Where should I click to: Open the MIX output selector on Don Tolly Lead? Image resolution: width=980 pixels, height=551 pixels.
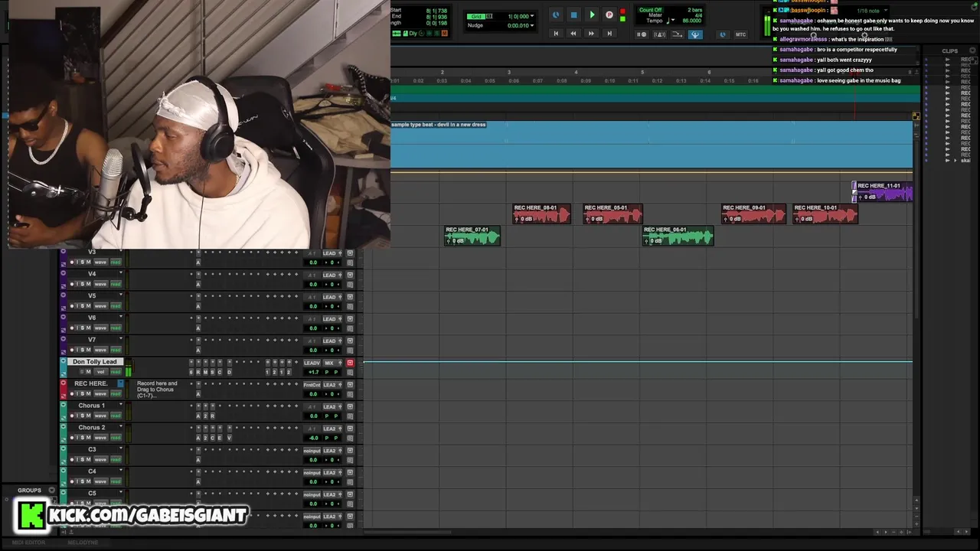click(330, 363)
